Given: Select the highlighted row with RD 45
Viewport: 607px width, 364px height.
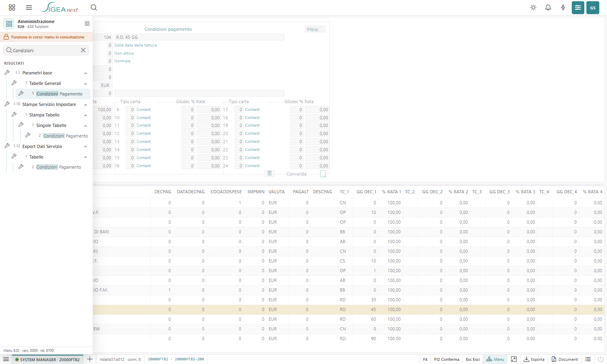Looking at the screenshot, I should coord(350,309).
